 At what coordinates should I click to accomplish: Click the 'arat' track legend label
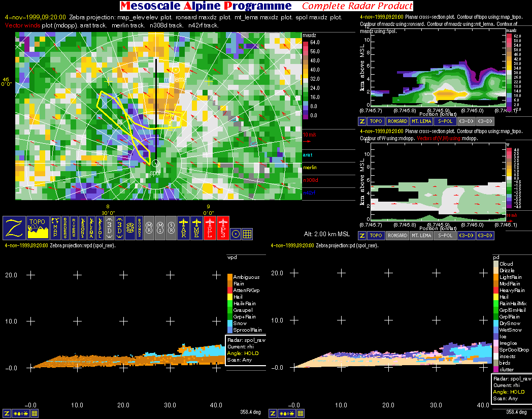(x=308, y=155)
